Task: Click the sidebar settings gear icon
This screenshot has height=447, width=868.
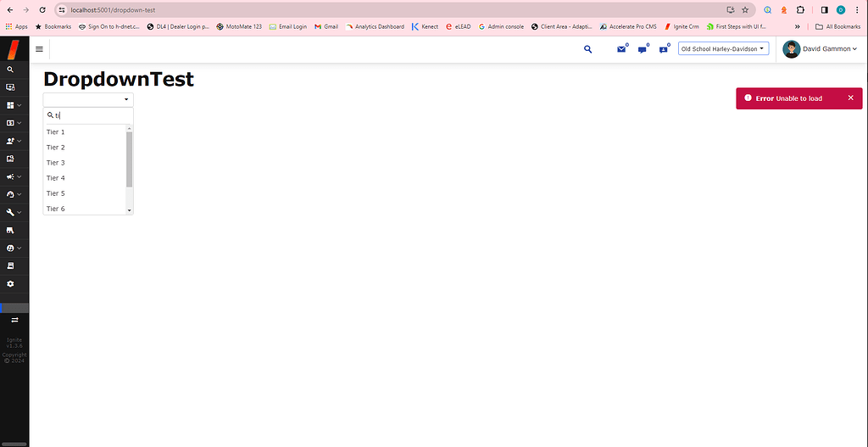Action: point(10,283)
